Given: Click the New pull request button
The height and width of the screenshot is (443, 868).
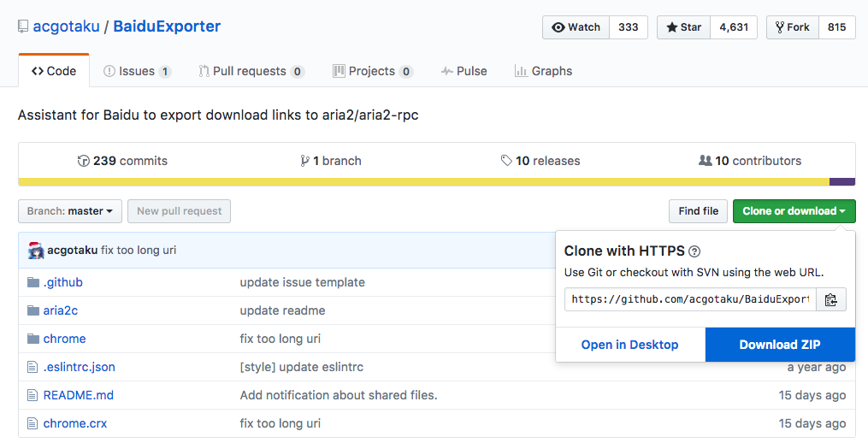Looking at the screenshot, I should 179,211.
